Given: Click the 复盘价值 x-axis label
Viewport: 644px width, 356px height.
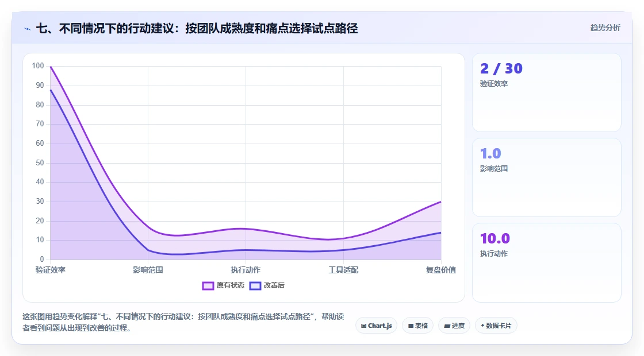Looking at the screenshot, I should tap(440, 270).
